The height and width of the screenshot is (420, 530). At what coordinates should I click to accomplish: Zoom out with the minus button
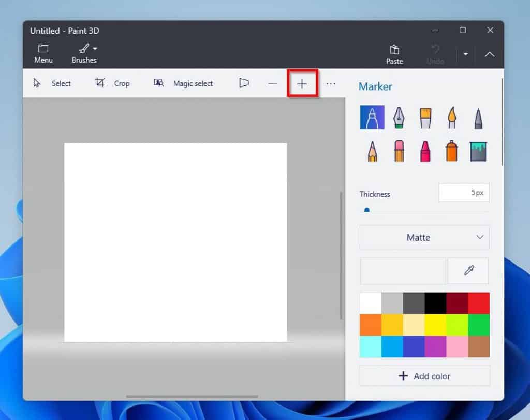(x=272, y=83)
